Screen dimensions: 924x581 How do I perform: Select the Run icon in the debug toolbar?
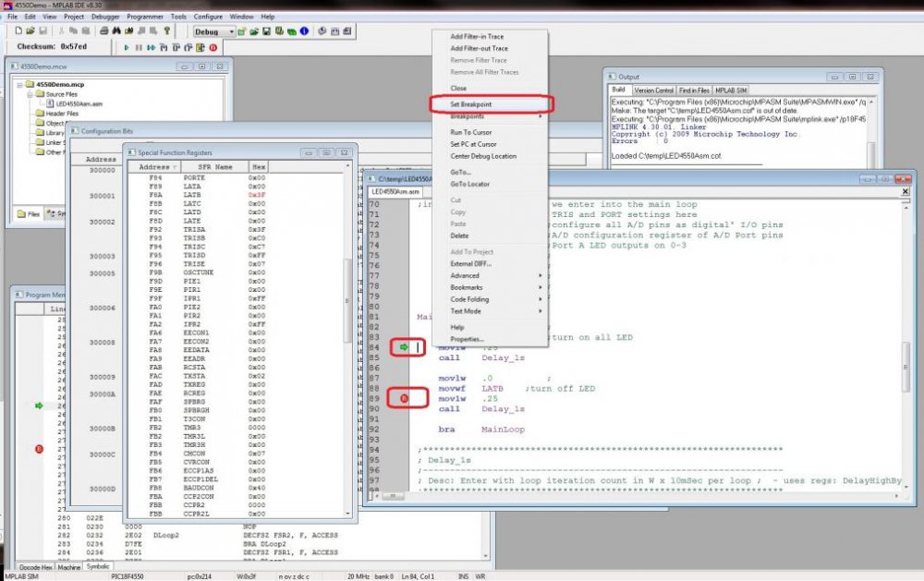coord(127,46)
